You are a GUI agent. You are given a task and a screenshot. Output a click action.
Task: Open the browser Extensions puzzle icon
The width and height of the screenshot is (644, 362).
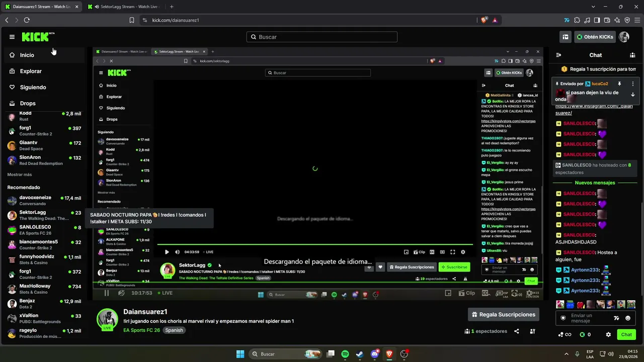pyautogui.click(x=577, y=20)
